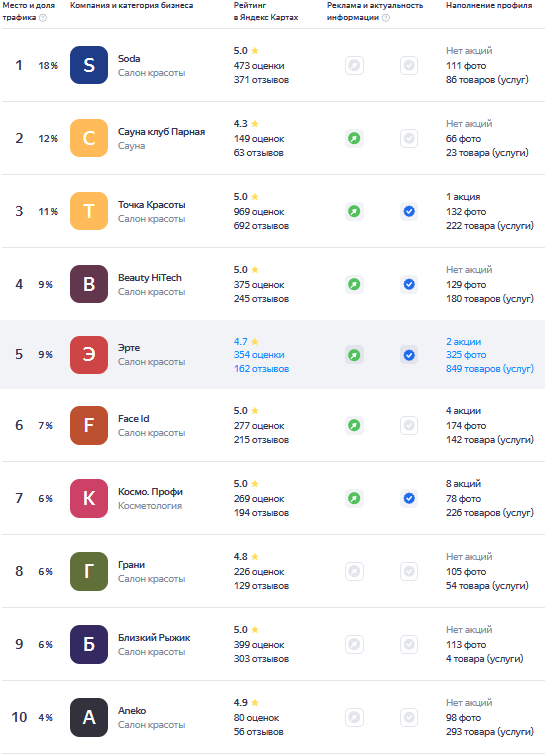Click the blue verified checkmark for Точка Красоты

pos(409,211)
